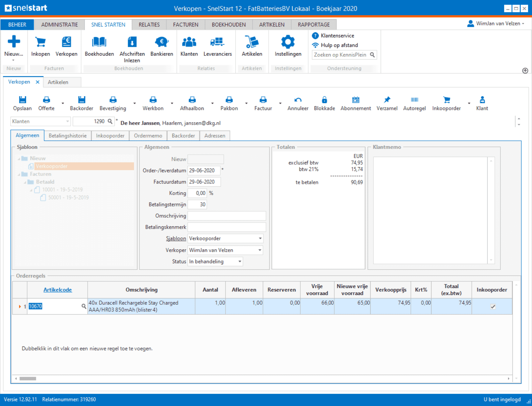Open the Sjabloon Verkooporder dropdown
The image size is (532, 406).
[260, 239]
